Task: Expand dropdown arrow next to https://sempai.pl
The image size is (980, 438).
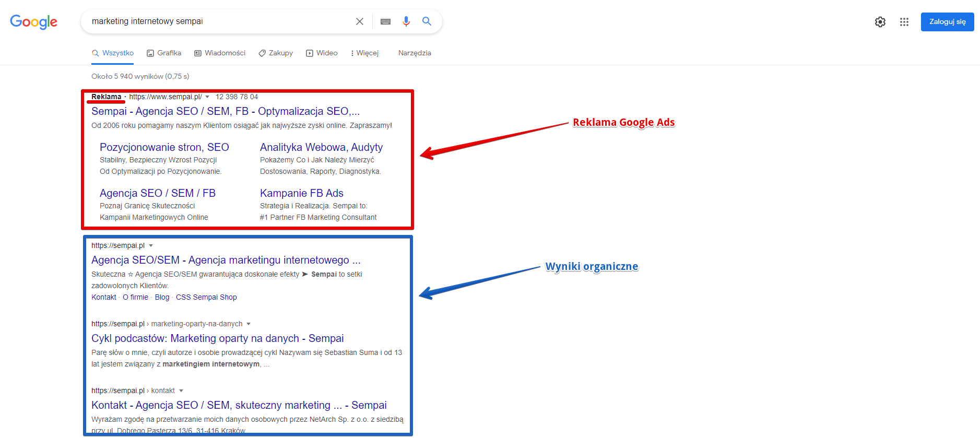Action: [151, 246]
